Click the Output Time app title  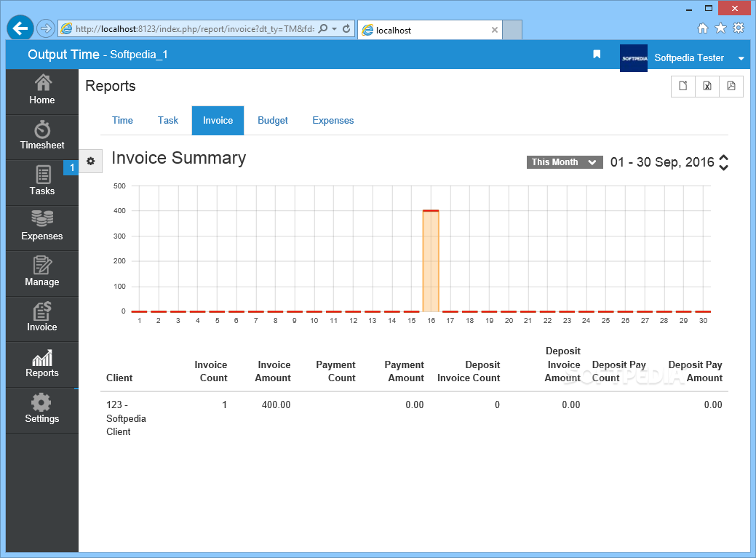point(63,55)
